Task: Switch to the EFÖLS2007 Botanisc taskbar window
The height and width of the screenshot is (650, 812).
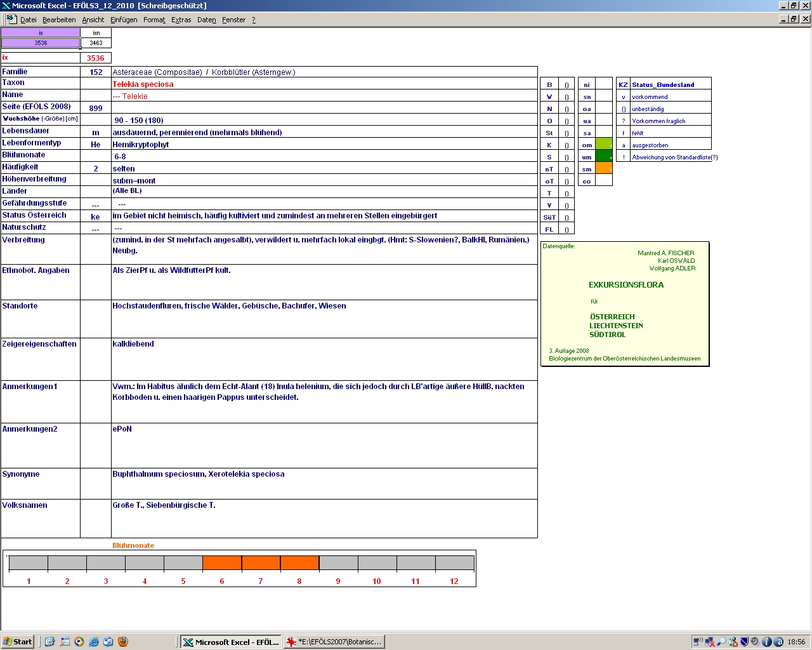Action: [x=334, y=642]
